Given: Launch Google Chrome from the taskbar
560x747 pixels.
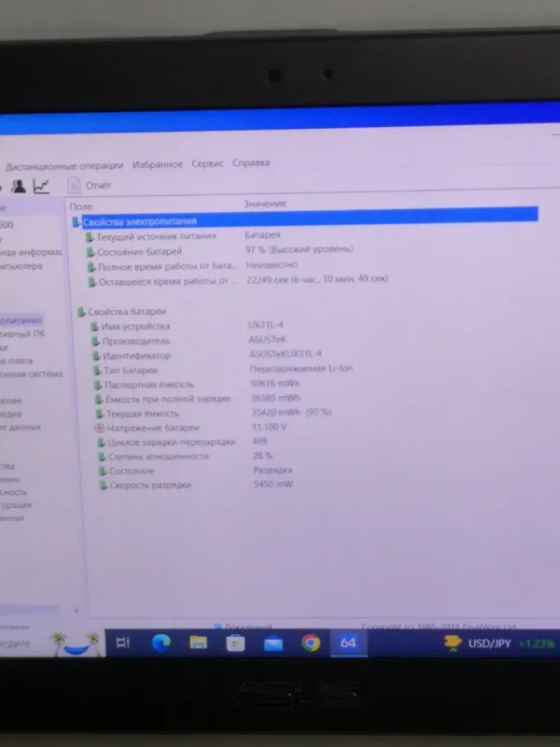Looking at the screenshot, I should (311, 642).
